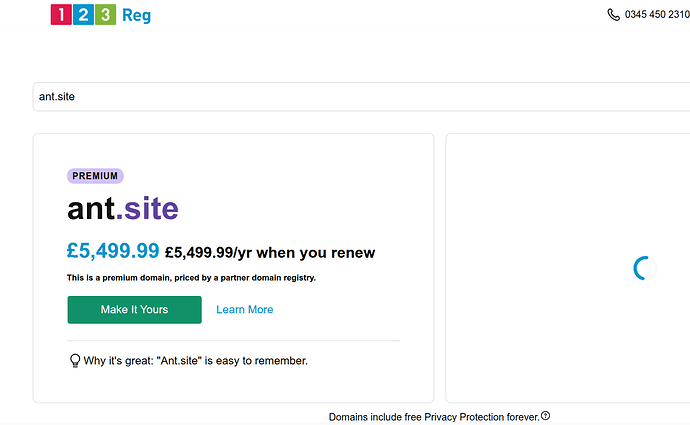Click the lightbulb icon beside Why it's great

tap(75, 361)
